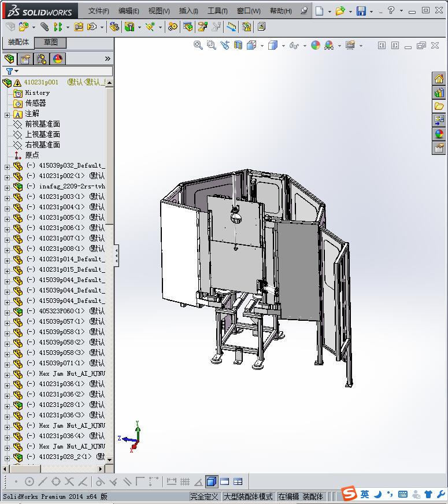
Task: Open the tree filter dropdown arrow
Action: (x=17, y=71)
